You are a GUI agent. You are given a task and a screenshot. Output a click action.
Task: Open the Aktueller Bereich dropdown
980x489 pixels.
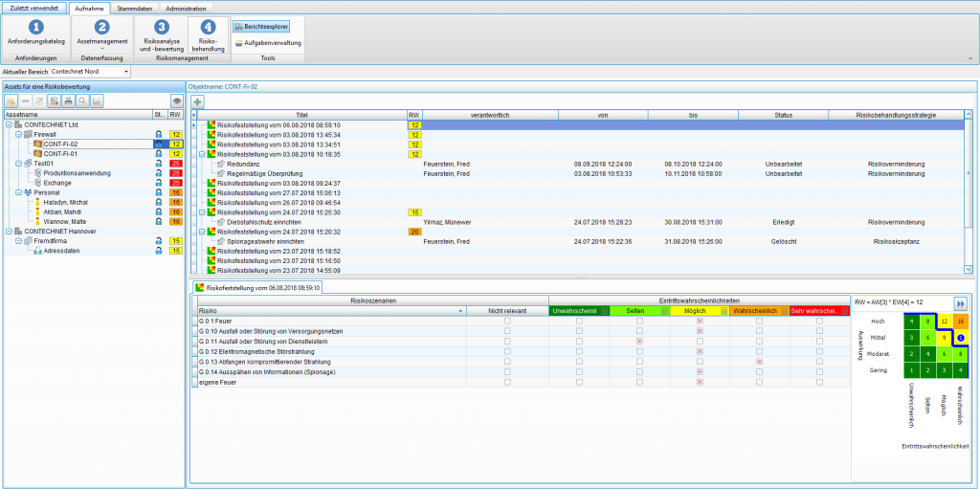(125, 71)
